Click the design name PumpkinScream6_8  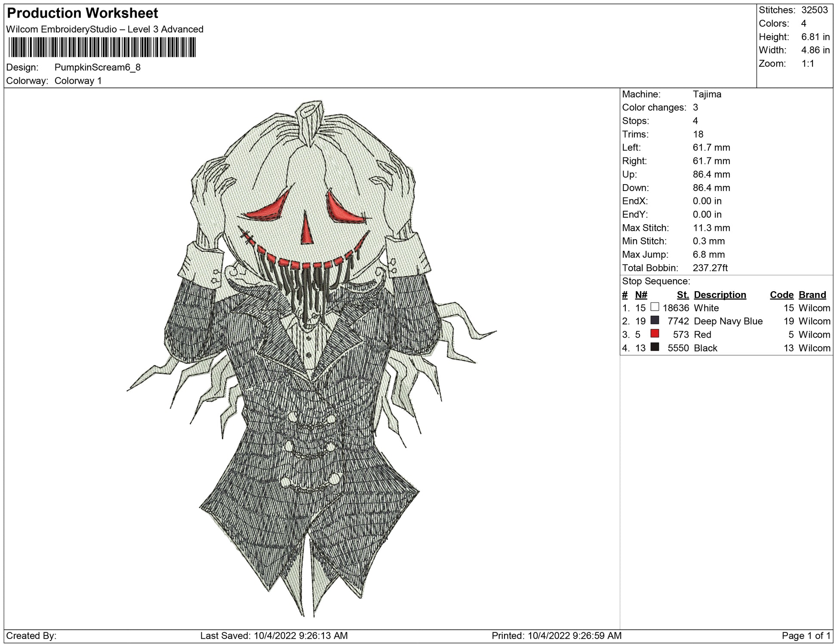click(x=98, y=67)
